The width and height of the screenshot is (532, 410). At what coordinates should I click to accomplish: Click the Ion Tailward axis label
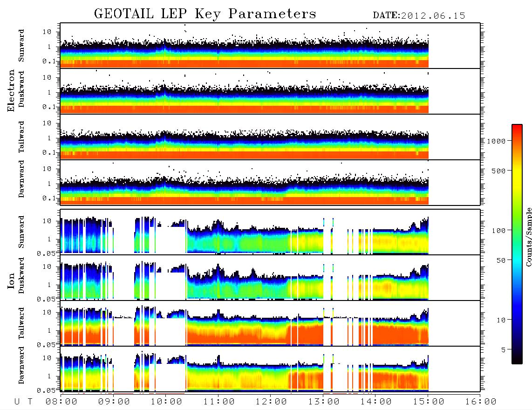point(21,323)
